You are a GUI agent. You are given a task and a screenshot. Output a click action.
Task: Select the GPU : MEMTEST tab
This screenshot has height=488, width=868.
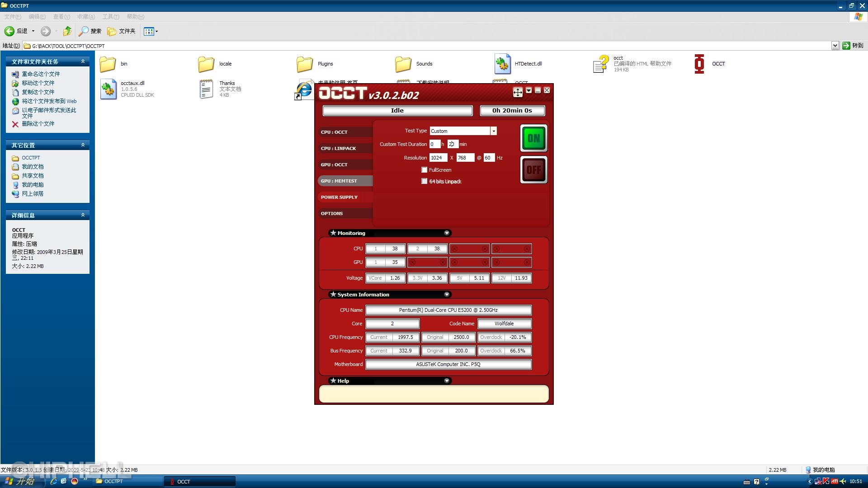tap(345, 181)
